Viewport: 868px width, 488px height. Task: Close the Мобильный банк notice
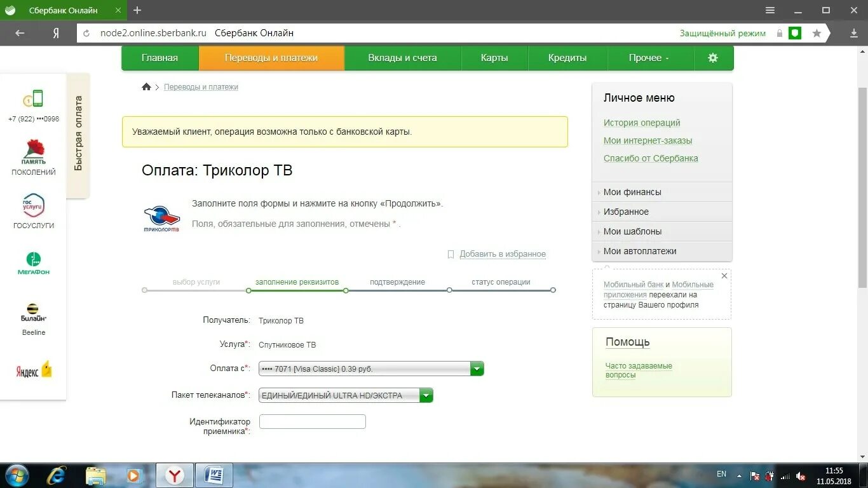click(x=724, y=276)
